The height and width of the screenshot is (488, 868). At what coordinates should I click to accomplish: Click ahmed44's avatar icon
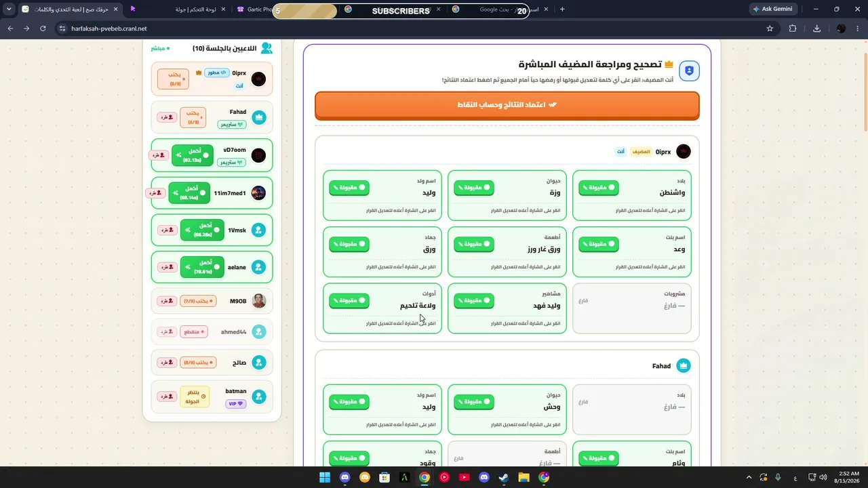(258, 332)
